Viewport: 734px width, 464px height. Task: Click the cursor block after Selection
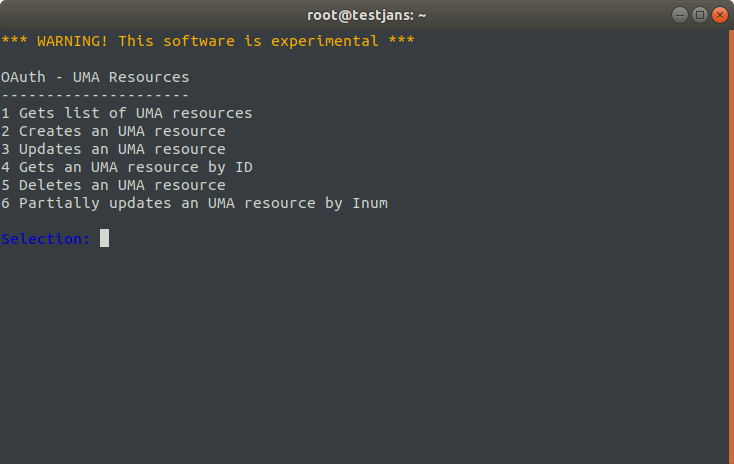(104, 238)
